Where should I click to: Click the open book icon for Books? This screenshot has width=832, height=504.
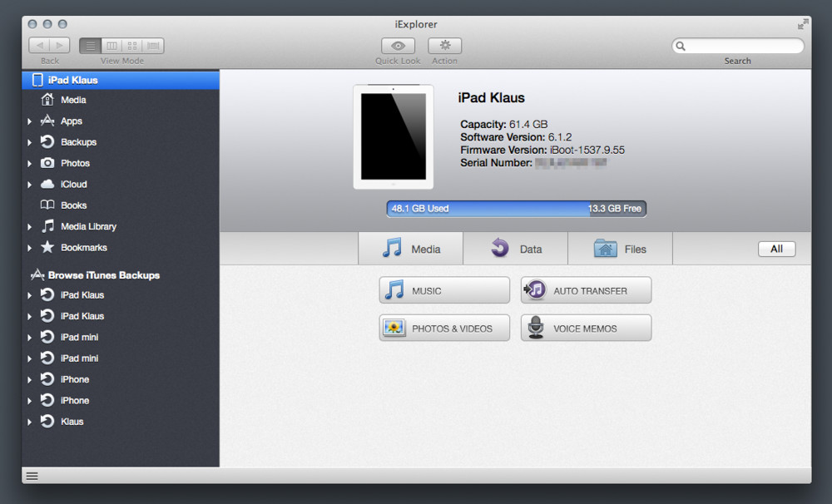point(47,205)
